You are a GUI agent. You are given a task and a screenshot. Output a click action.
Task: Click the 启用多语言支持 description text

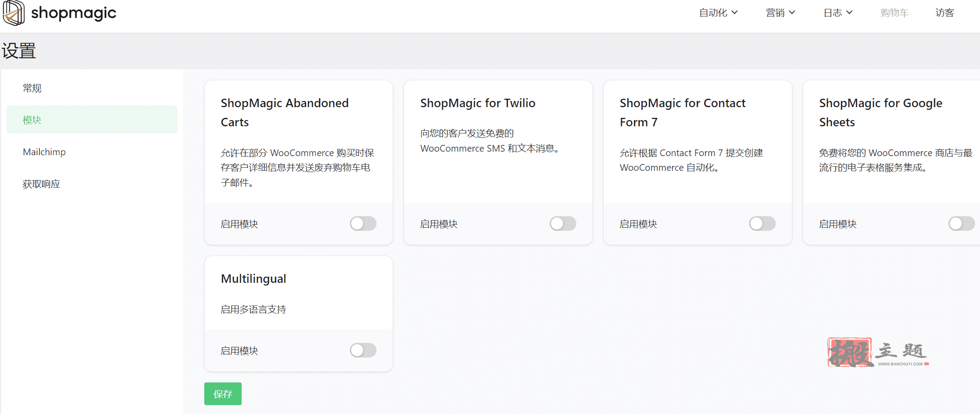(x=253, y=309)
